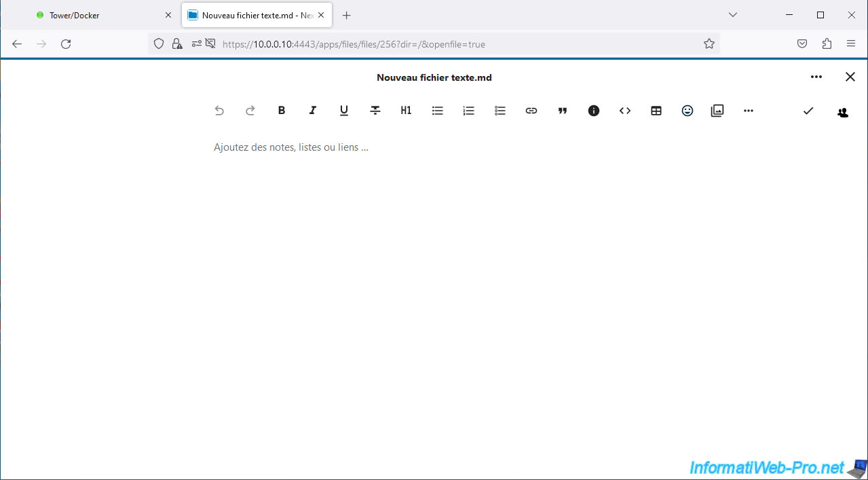Insert an image attachment
868x480 pixels.
pos(717,111)
